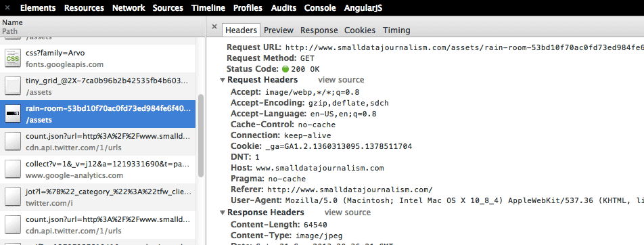Switch to the Profiles tab
644x245 pixels.
[248, 8]
